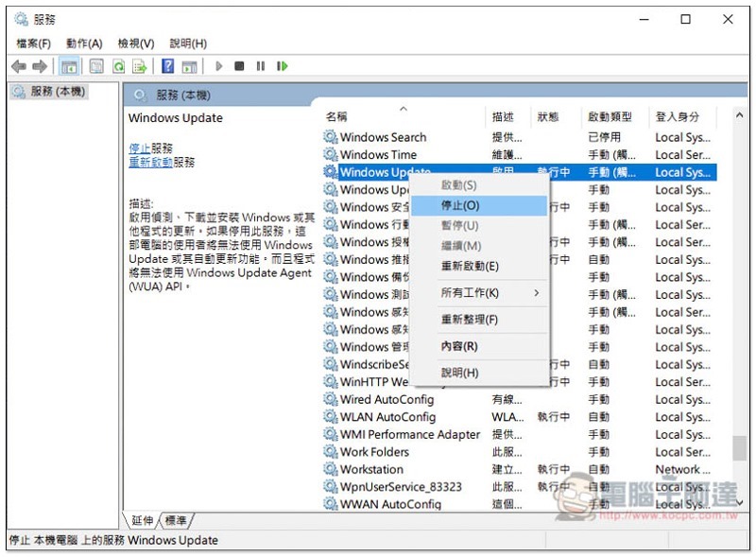Select the Work Folders service row
Image resolution: width=756 pixels, height=557 pixels.
pos(519,452)
